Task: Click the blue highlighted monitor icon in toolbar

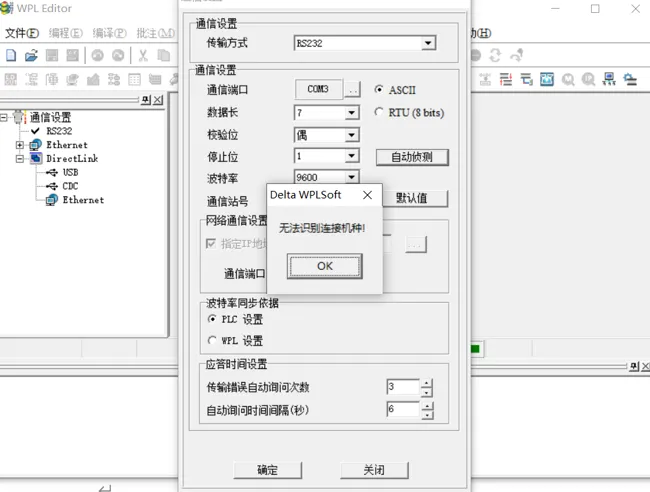Action: click(x=547, y=79)
